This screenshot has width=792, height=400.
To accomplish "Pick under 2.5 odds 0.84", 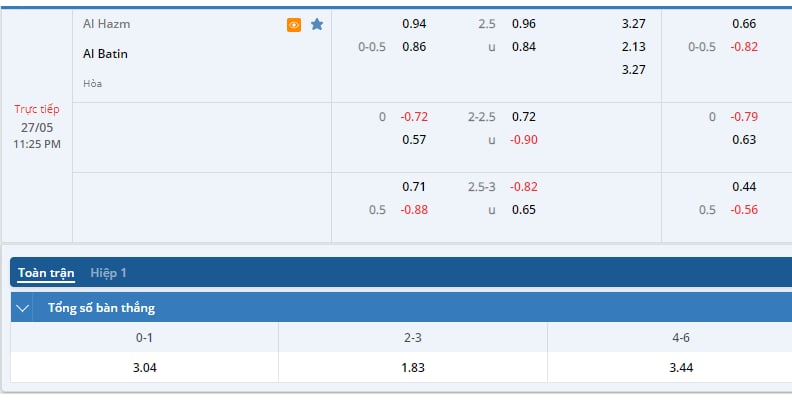I will [x=524, y=46].
